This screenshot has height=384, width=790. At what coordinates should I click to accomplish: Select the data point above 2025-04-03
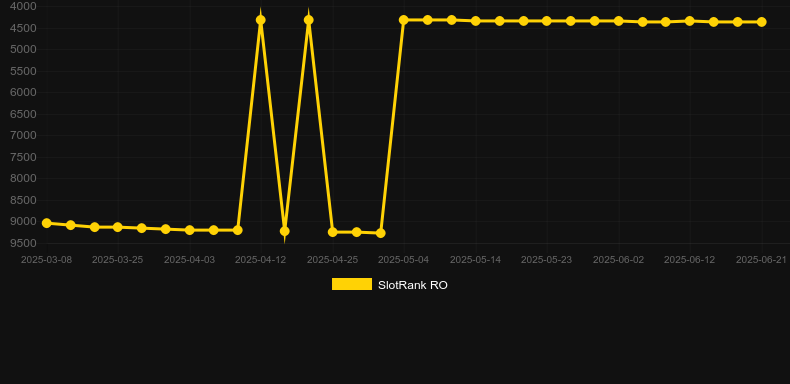tap(190, 230)
